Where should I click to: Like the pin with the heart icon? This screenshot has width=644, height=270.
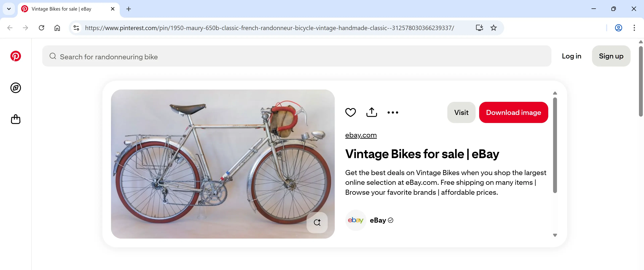(x=350, y=112)
